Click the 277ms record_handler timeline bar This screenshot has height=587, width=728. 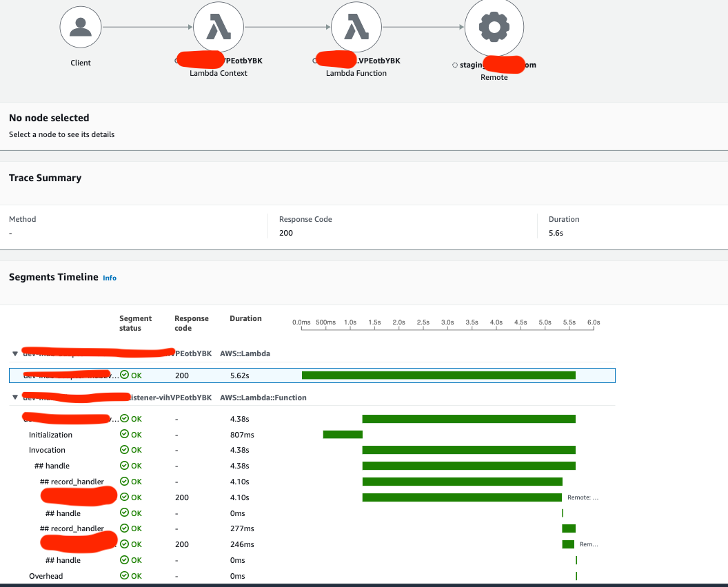coord(569,528)
